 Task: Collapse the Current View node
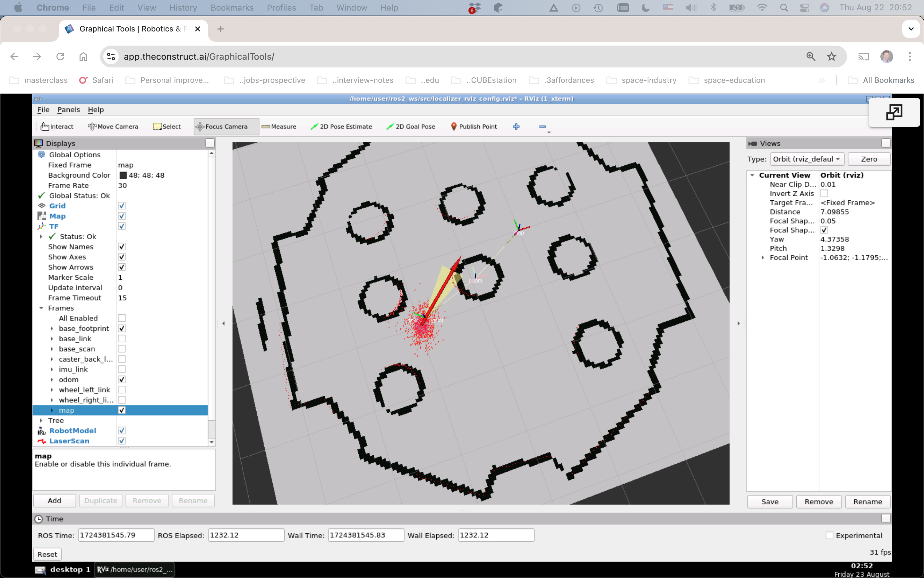pyautogui.click(x=752, y=175)
